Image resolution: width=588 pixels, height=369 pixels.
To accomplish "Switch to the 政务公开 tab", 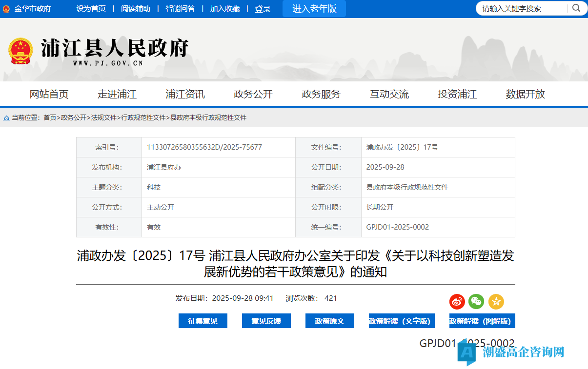I will click(252, 94).
